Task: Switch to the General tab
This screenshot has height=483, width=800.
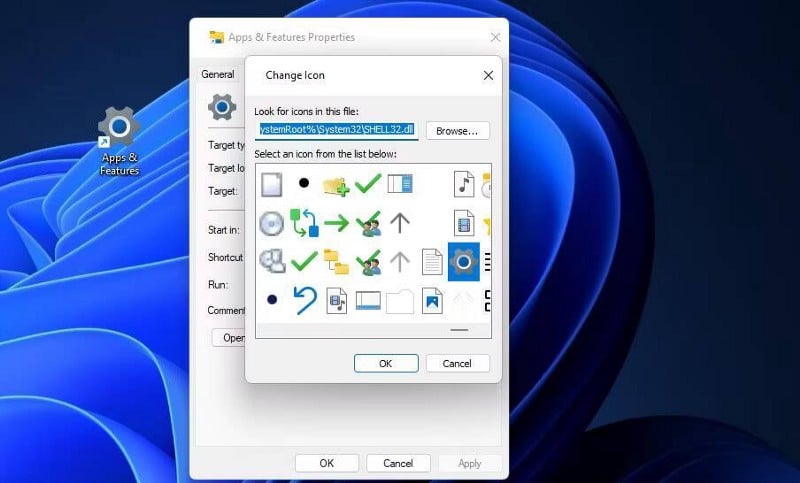Action: point(218,74)
